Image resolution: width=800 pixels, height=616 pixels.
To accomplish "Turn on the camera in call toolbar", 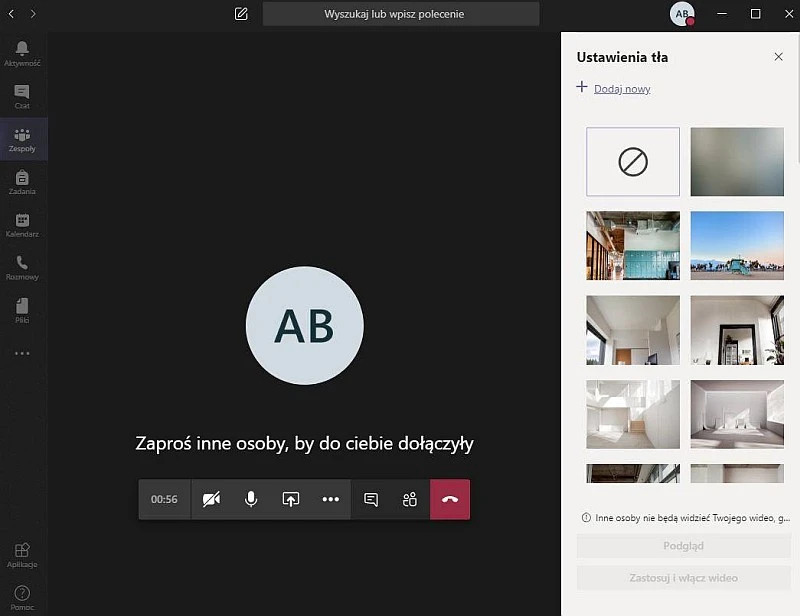I will tap(211, 499).
